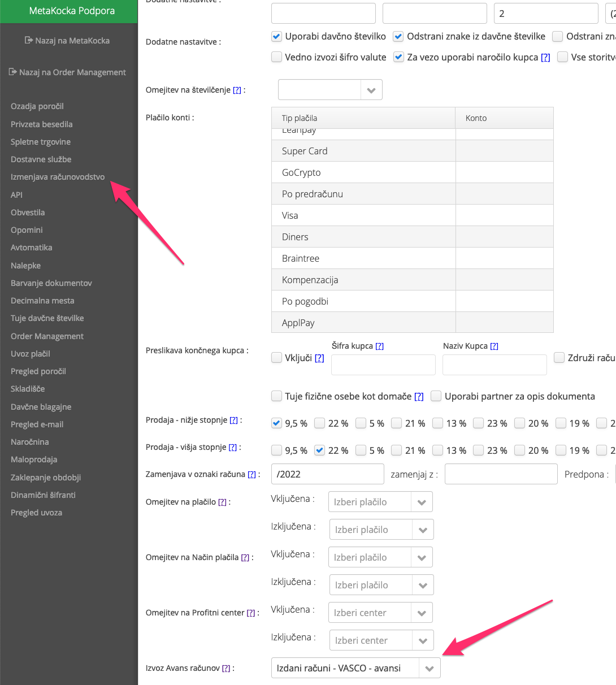
Task: Check 13 % in Prodaja - nižje stopnje
Action: 438,423
